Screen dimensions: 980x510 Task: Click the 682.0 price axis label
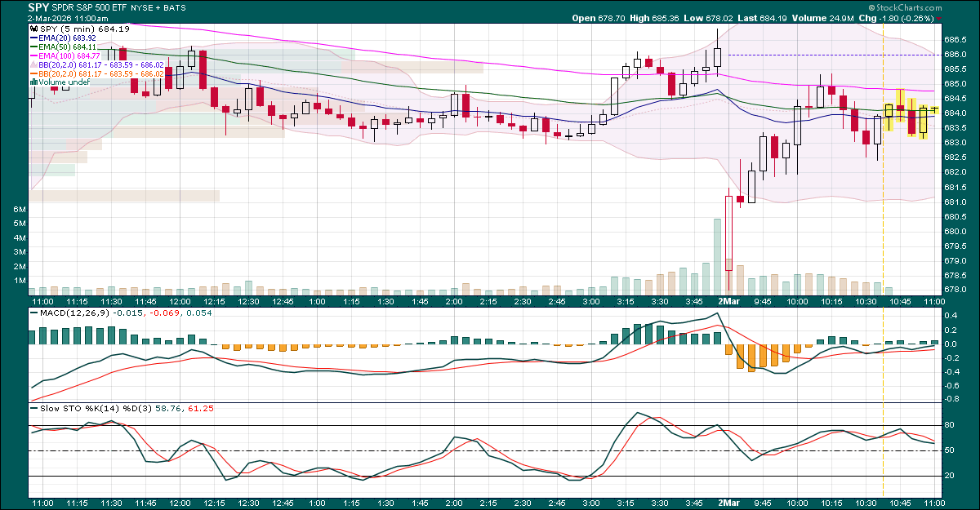tap(956, 172)
